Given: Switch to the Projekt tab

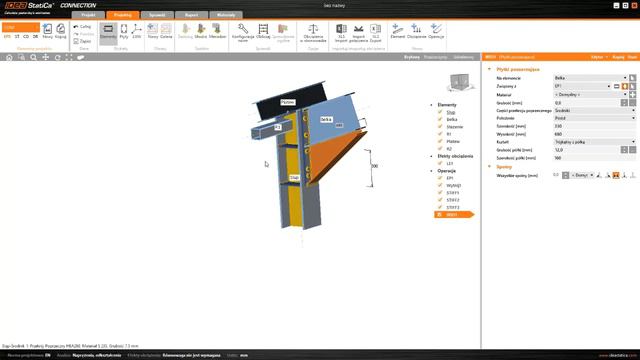Looking at the screenshot, I should point(88,15).
